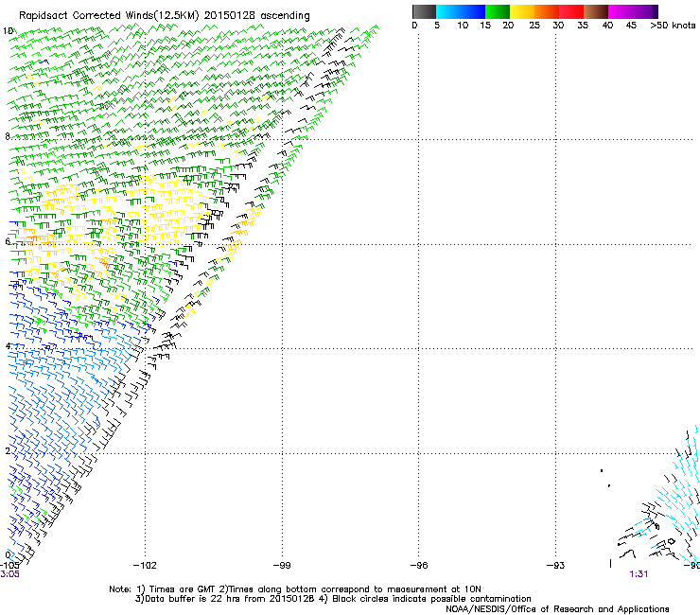Click the purple '3:05' swath time label
700x615 pixels.
9,574
